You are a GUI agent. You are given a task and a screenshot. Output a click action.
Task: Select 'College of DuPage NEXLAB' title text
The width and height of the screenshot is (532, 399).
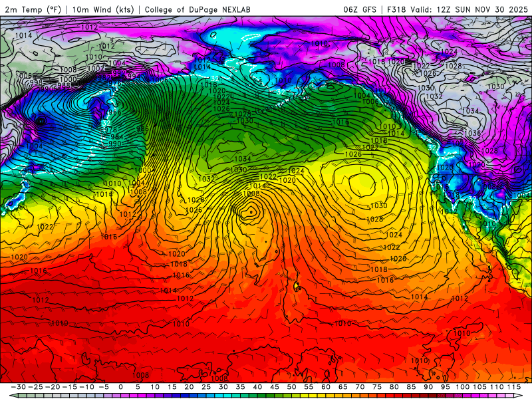pyautogui.click(x=198, y=9)
